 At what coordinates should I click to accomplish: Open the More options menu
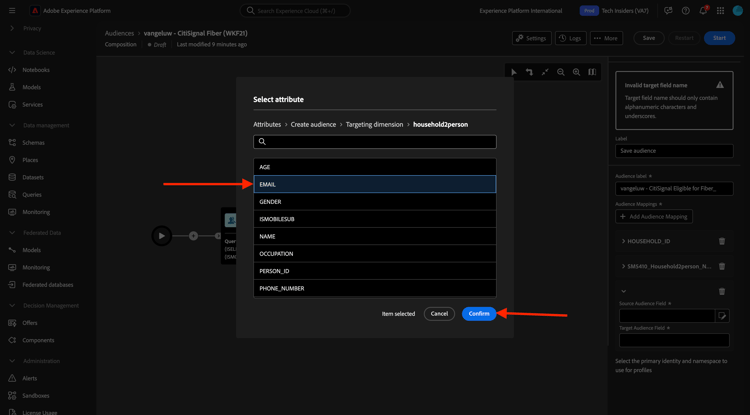[x=606, y=38]
